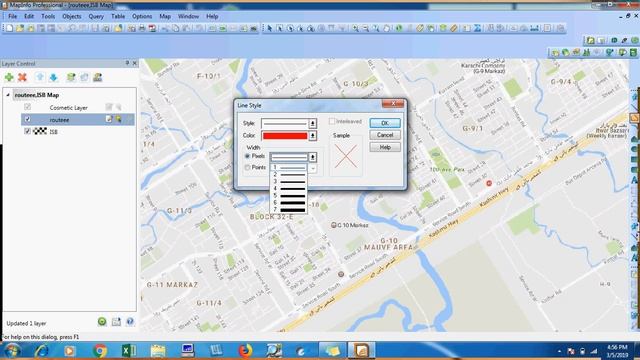Choose the Zoom-in magnifier tool
Viewport: 640px width, 360px height.
[356, 28]
